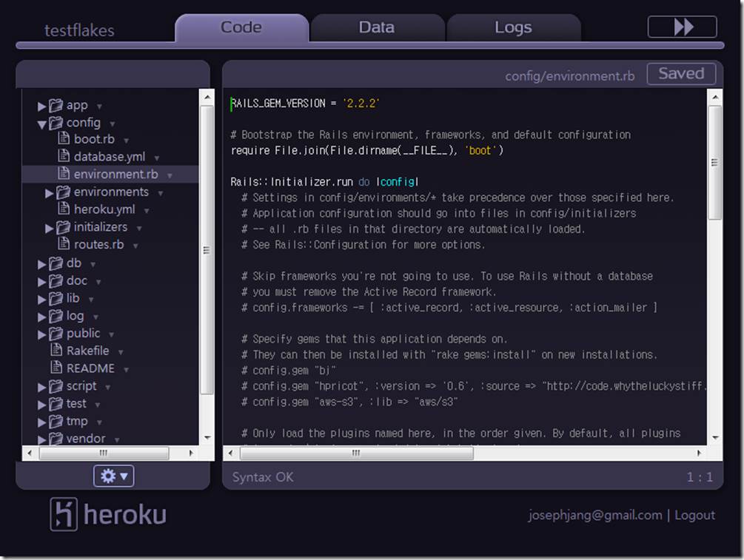The width and height of the screenshot is (744, 560).
Task: Open dropdown menu next to heroku.yml
Action: tap(147, 211)
